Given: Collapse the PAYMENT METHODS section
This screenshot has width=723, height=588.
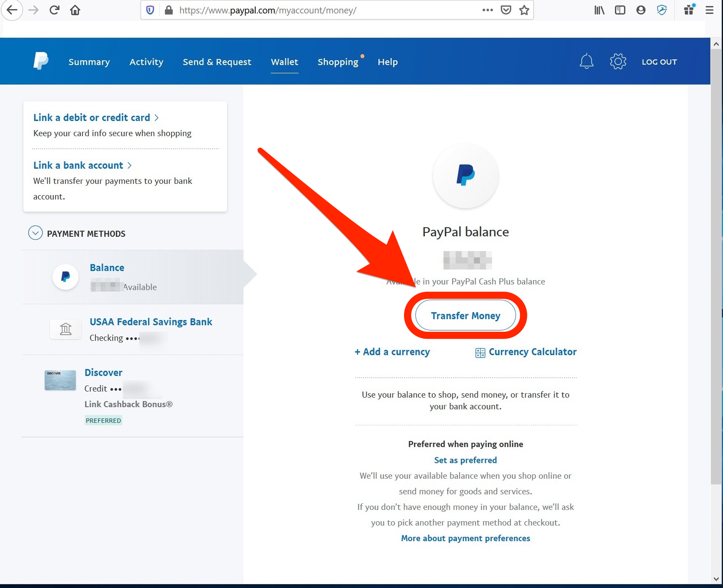Looking at the screenshot, I should click(x=36, y=233).
